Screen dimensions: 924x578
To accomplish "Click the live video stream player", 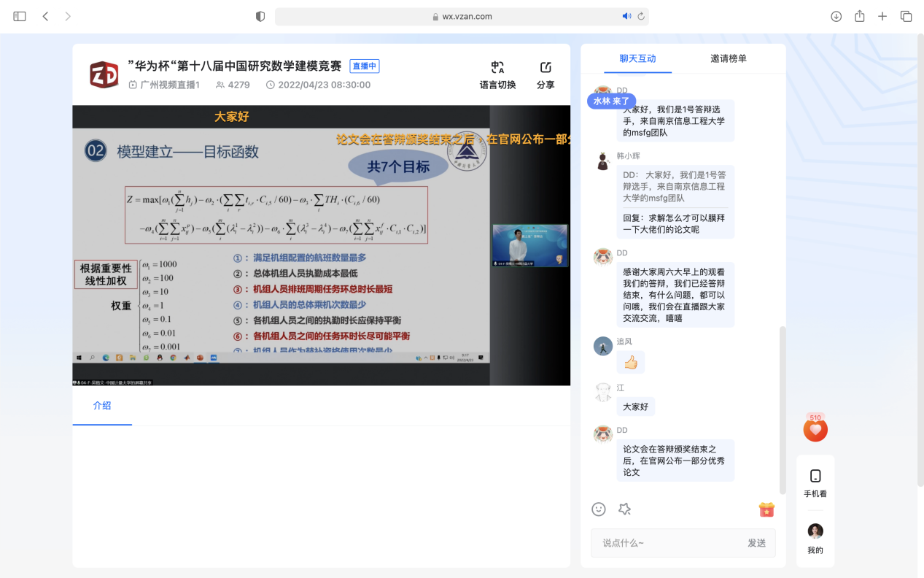I will tap(321, 244).
